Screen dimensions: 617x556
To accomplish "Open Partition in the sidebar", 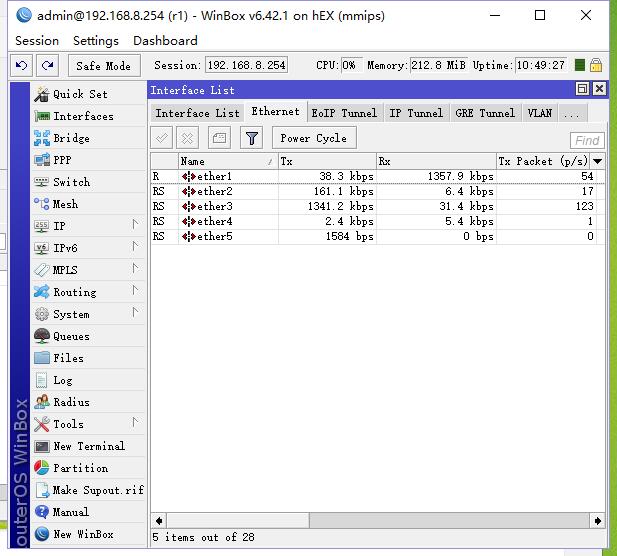I will (89, 468).
